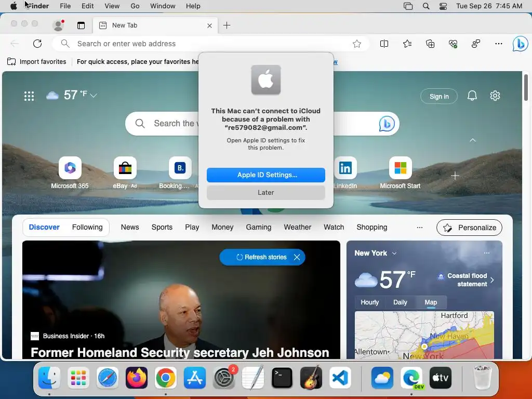Click the page reload icon
Screen dimensions: 532x399
tap(37, 44)
